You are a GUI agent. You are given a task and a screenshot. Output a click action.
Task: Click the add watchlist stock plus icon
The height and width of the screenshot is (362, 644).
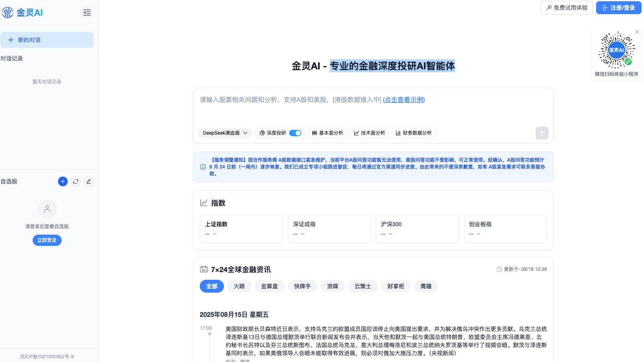point(63,181)
